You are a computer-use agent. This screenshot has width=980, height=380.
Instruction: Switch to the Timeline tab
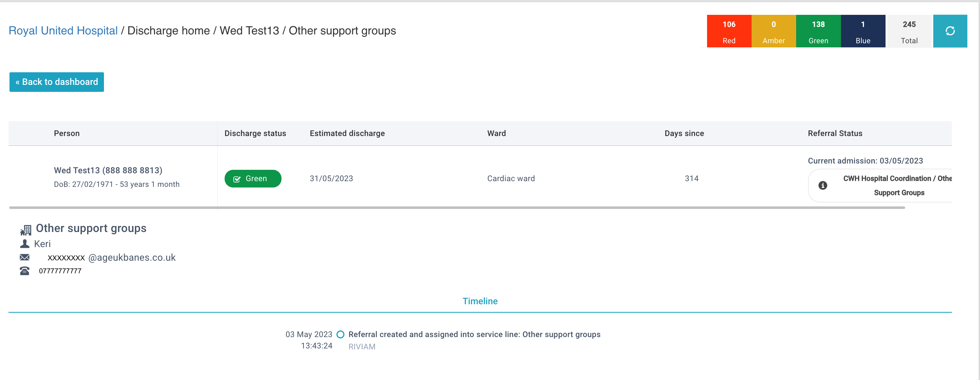[x=480, y=301]
